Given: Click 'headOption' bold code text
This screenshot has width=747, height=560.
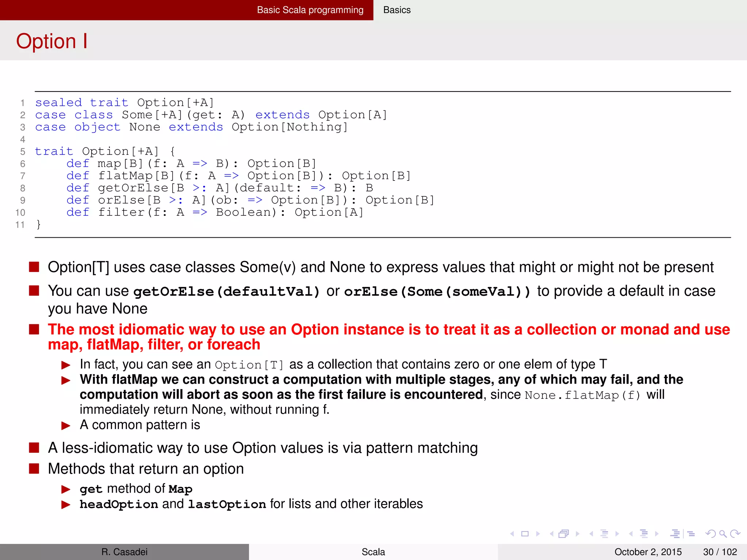Looking at the screenshot, I should [x=119, y=504].
